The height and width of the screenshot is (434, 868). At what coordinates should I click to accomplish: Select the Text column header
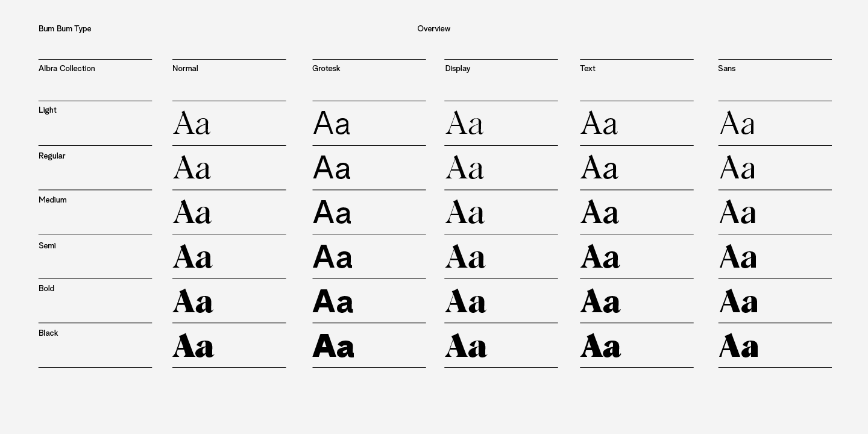coord(588,69)
